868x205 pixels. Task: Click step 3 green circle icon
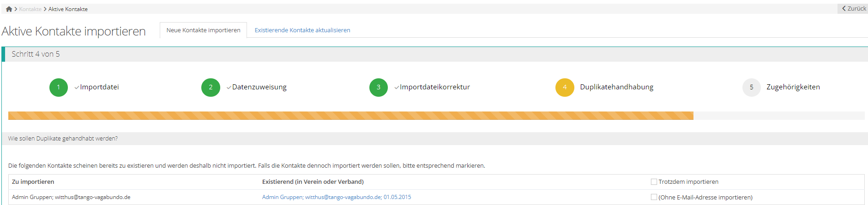379,88
